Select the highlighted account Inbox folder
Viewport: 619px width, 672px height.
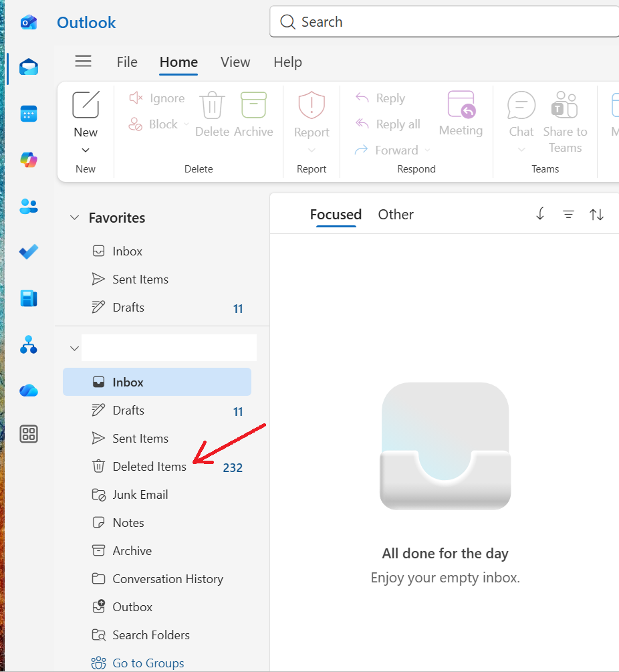157,382
